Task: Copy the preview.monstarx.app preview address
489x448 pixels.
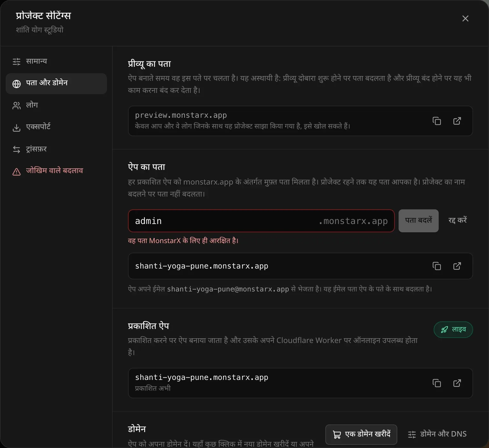Action: click(437, 121)
